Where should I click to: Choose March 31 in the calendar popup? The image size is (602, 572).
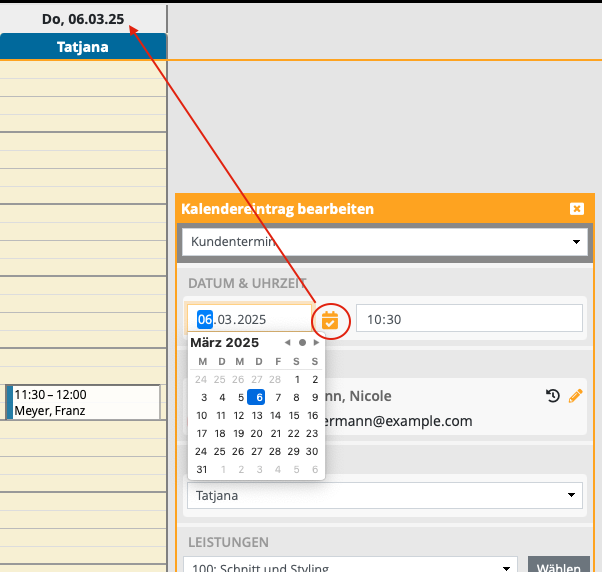click(204, 470)
